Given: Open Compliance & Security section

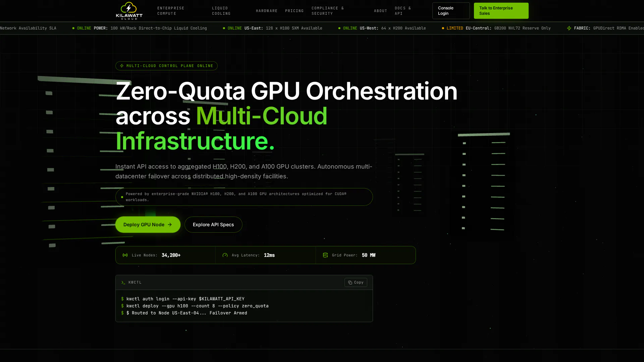Looking at the screenshot, I should point(328,11).
